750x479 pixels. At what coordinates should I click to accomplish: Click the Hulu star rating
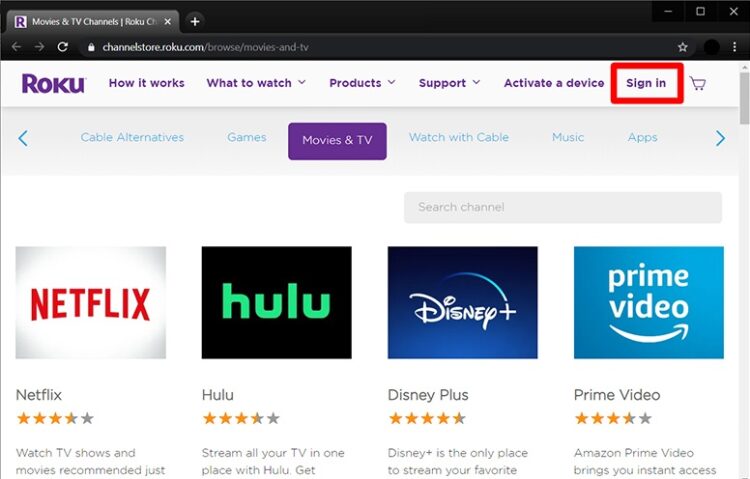[241, 419]
